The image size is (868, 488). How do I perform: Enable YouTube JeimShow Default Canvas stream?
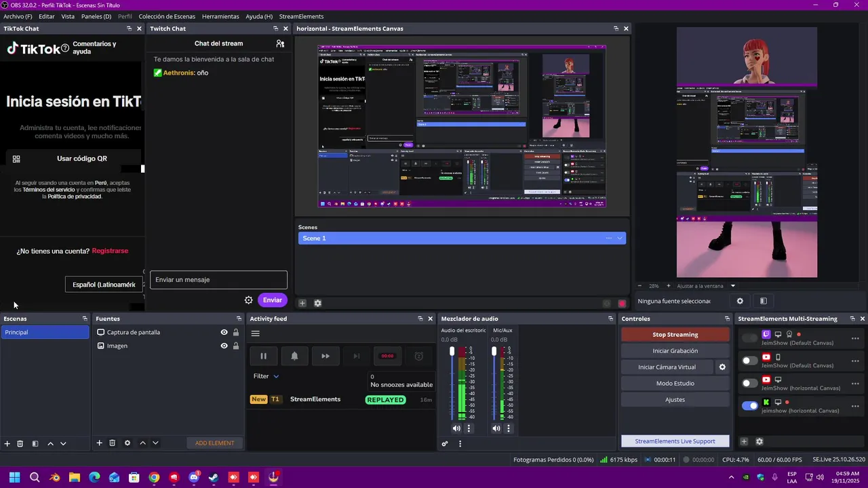[x=749, y=361]
